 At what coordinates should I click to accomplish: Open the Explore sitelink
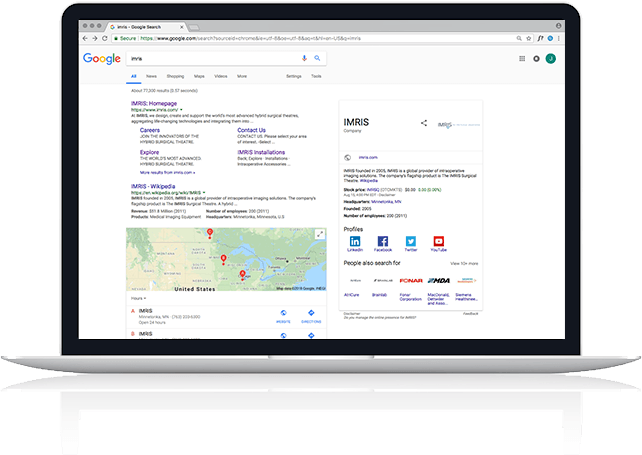coord(149,152)
